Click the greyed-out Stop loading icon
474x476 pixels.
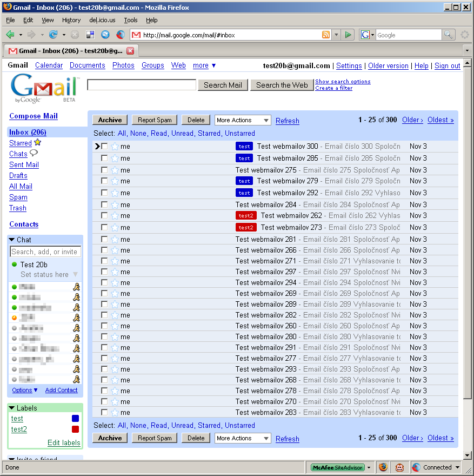coord(75,35)
